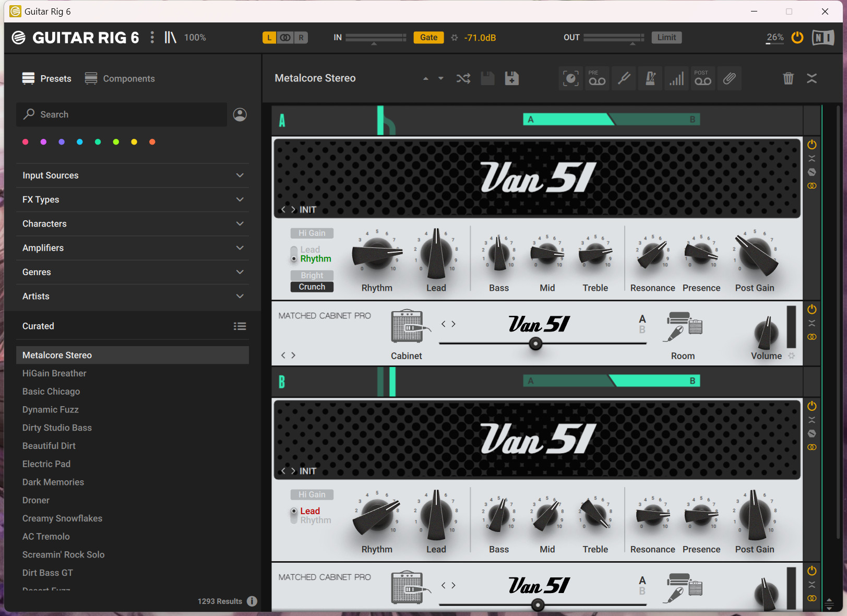Toggle the sidebar browser library icon
Viewport: 847px width, 616px height.
[170, 37]
